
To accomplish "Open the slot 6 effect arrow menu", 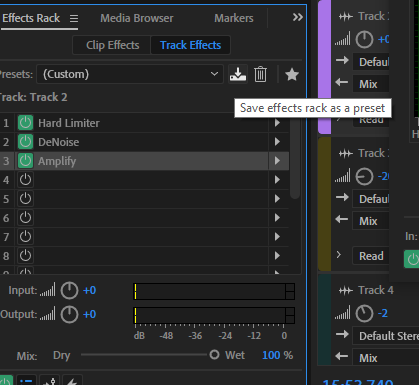I will pyautogui.click(x=277, y=218).
